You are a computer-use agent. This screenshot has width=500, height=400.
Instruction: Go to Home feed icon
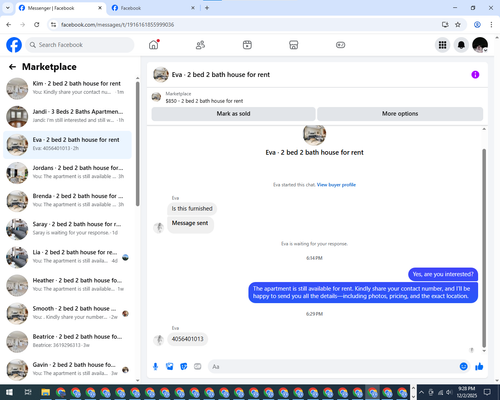(154, 45)
